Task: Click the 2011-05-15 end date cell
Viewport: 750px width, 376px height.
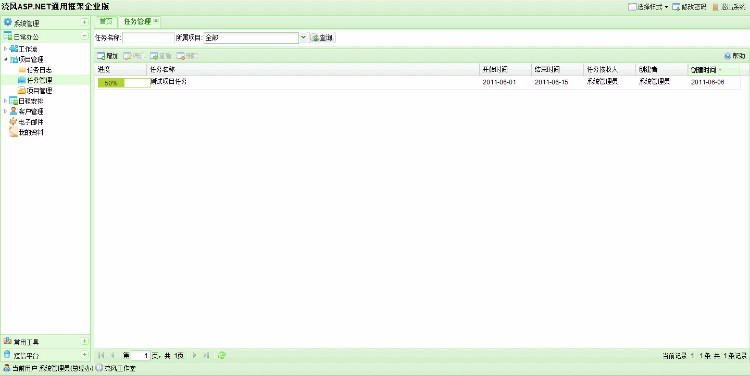Action: [x=551, y=82]
